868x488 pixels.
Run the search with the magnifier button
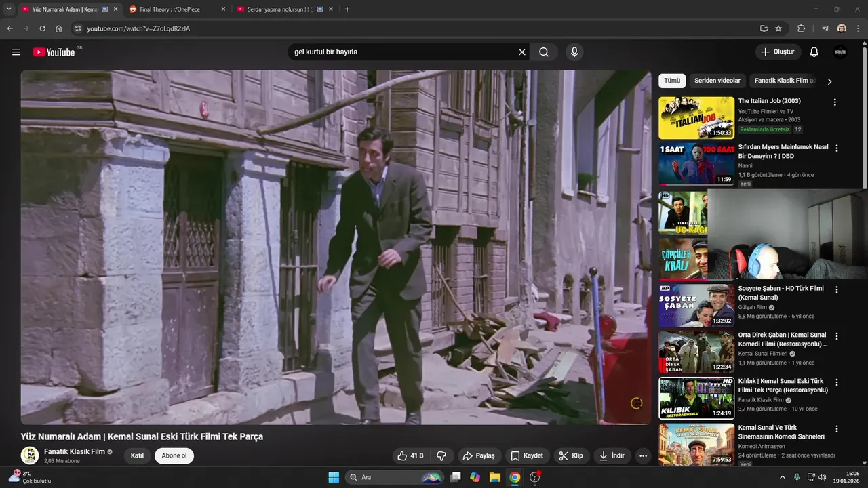(544, 52)
